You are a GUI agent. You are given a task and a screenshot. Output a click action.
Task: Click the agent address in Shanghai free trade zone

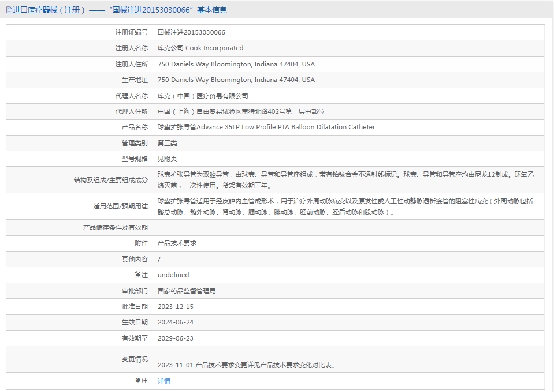245,111
